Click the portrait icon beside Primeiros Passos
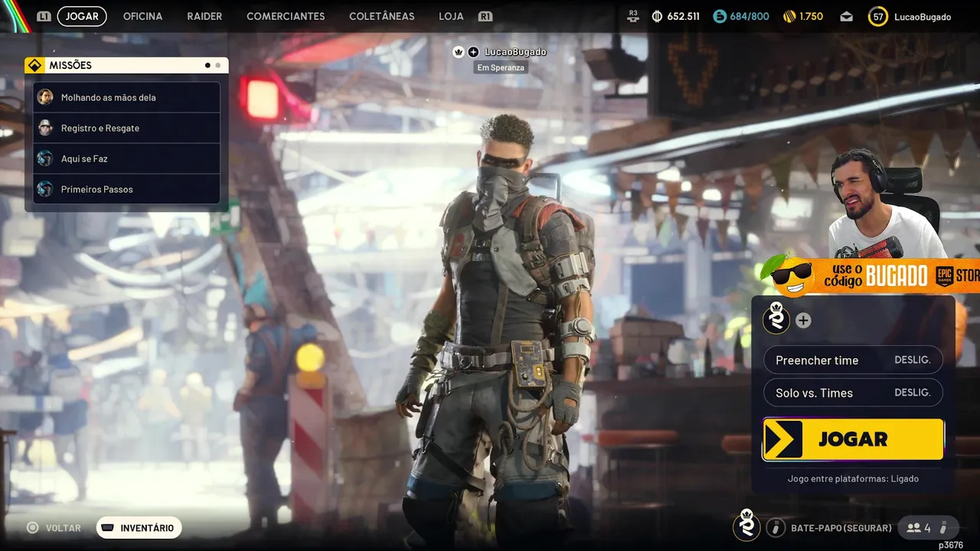Viewport: 980px width, 551px height. [x=45, y=189]
